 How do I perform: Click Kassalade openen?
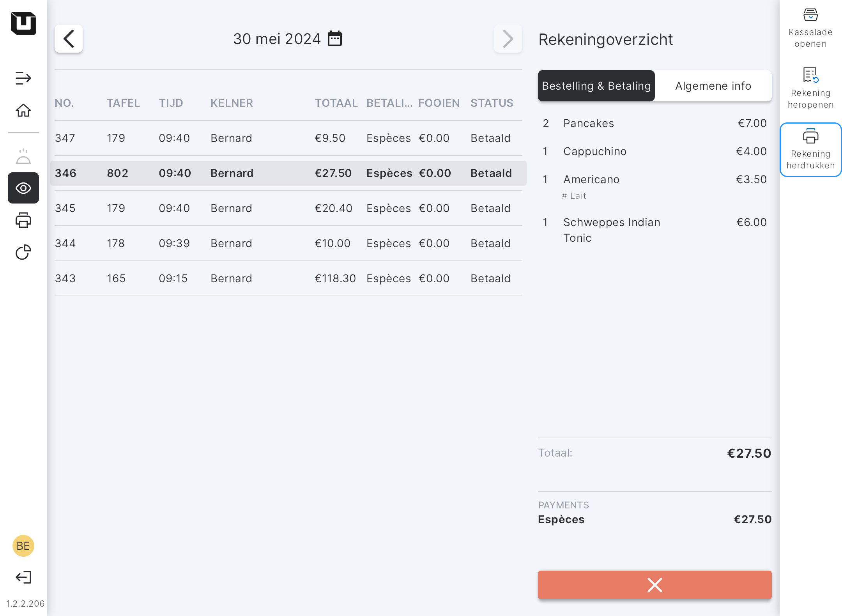(810, 27)
